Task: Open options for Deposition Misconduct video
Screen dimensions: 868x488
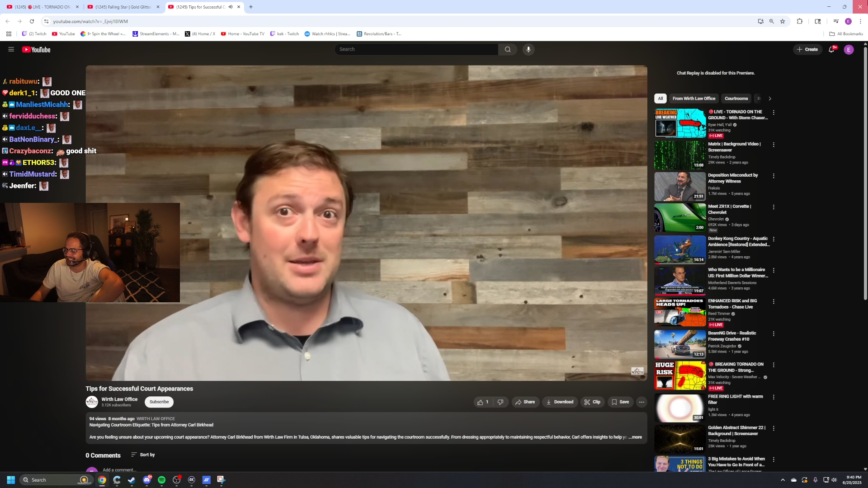Action: tap(774, 176)
